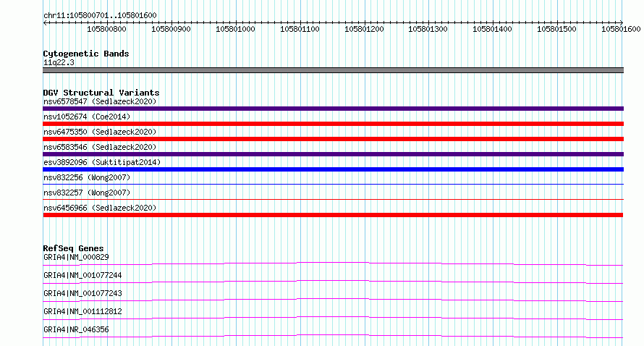
Task: Click the chr11:105800701..105801600 region label
Action: tap(100, 15)
